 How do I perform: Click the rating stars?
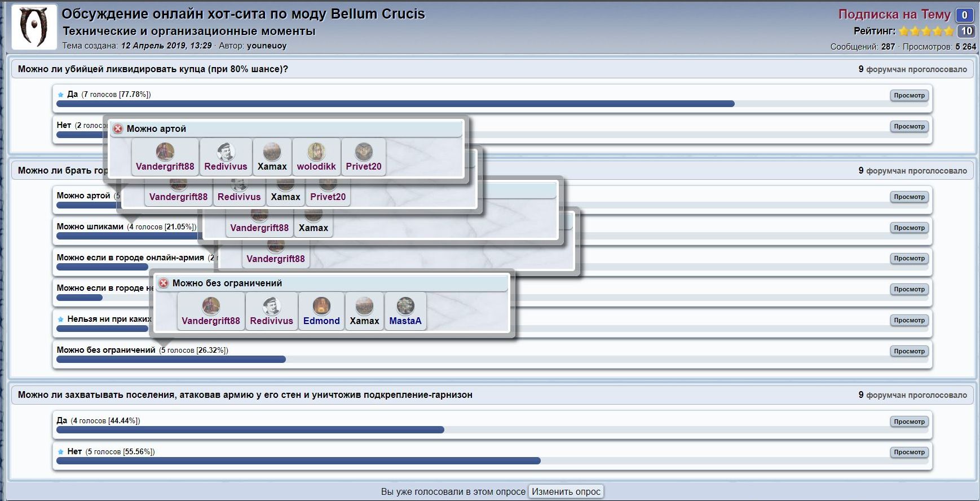coord(926,32)
